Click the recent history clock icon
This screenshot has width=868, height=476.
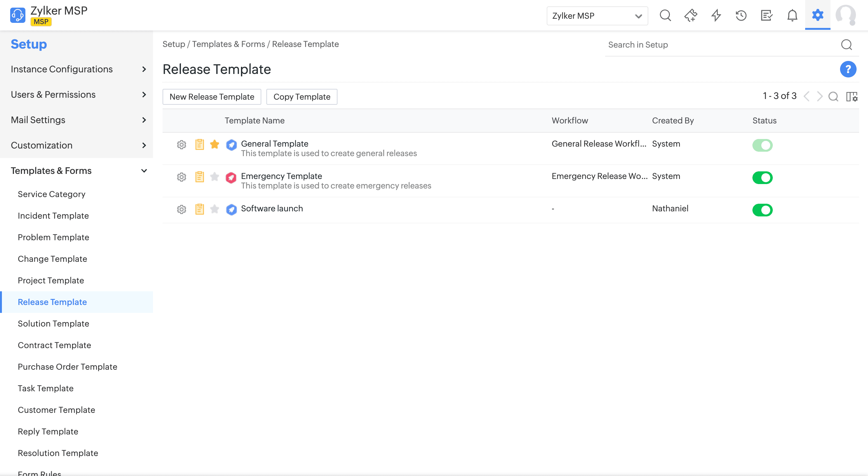pyautogui.click(x=741, y=16)
